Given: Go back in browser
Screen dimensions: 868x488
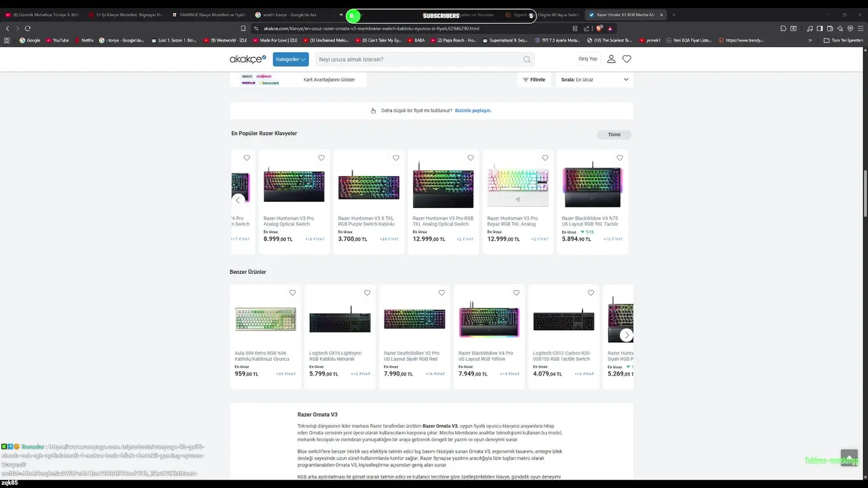Looking at the screenshot, I should click(7, 28).
